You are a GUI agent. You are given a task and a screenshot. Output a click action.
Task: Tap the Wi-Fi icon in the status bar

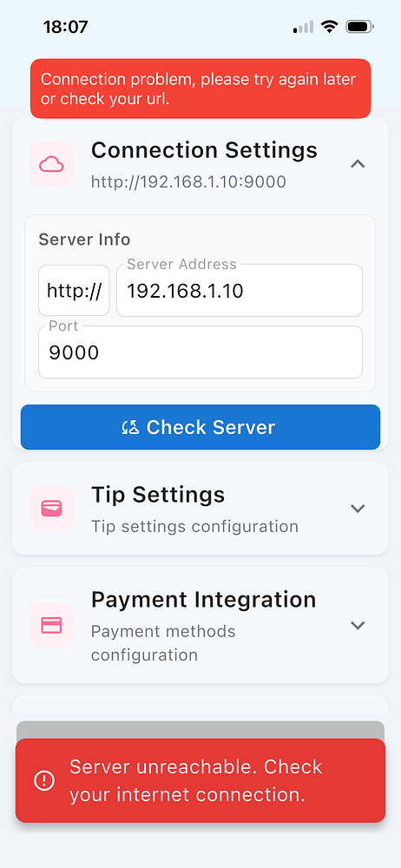coord(330,27)
